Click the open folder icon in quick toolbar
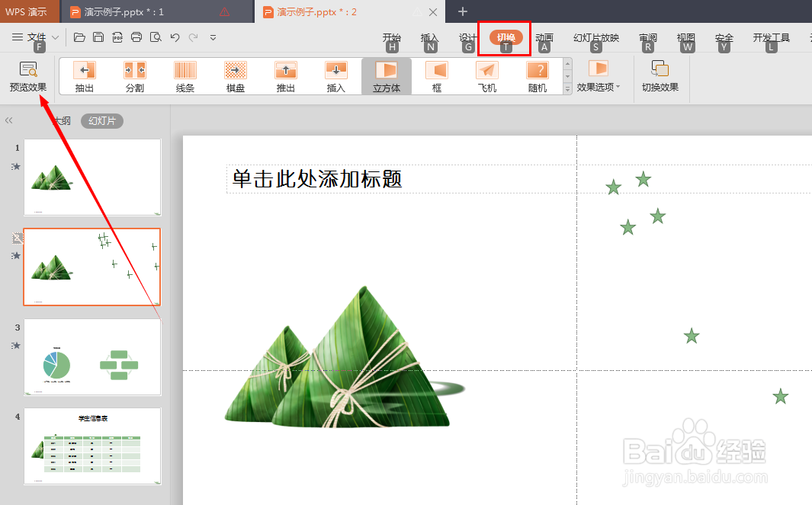Screen dimensions: 812x505 tap(79, 37)
